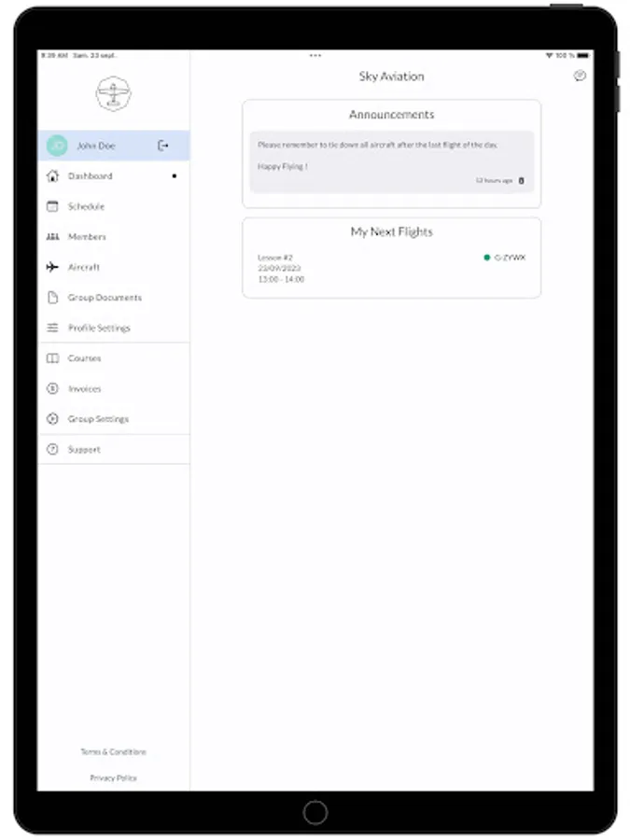Screen dimensions: 630x840
Task: Click the Schedule calendar icon
Action: click(x=52, y=206)
